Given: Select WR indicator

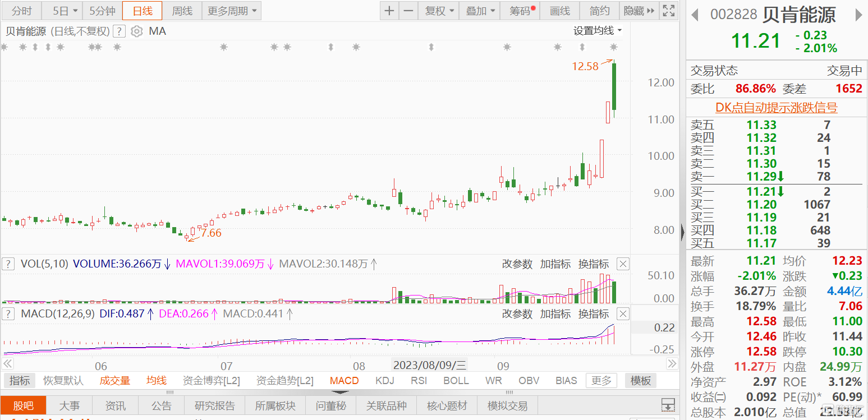Looking at the screenshot, I should (494, 381).
